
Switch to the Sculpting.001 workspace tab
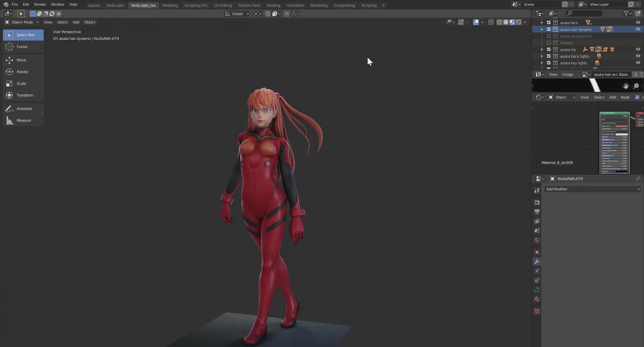[196, 5]
